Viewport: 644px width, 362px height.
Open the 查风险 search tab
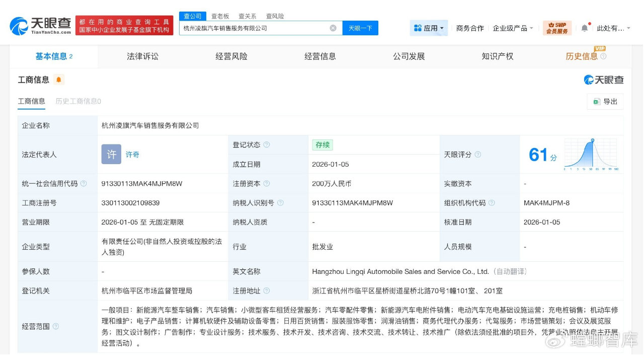click(x=275, y=16)
